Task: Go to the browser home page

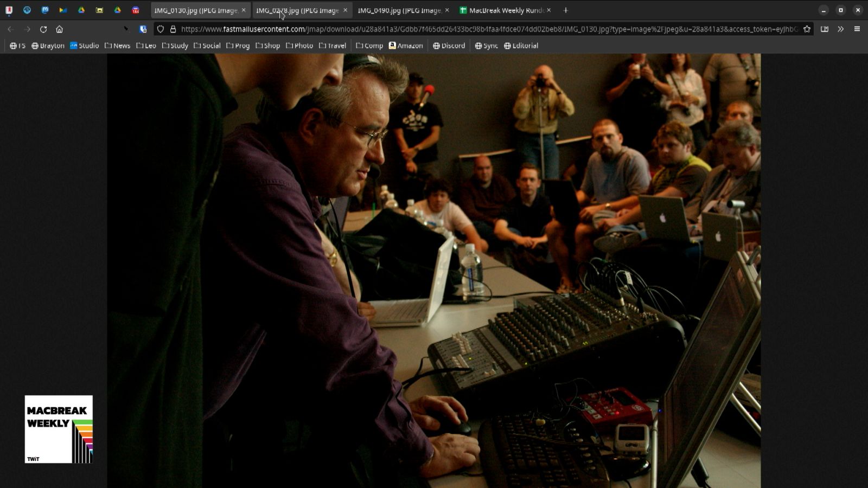Action: click(x=60, y=29)
